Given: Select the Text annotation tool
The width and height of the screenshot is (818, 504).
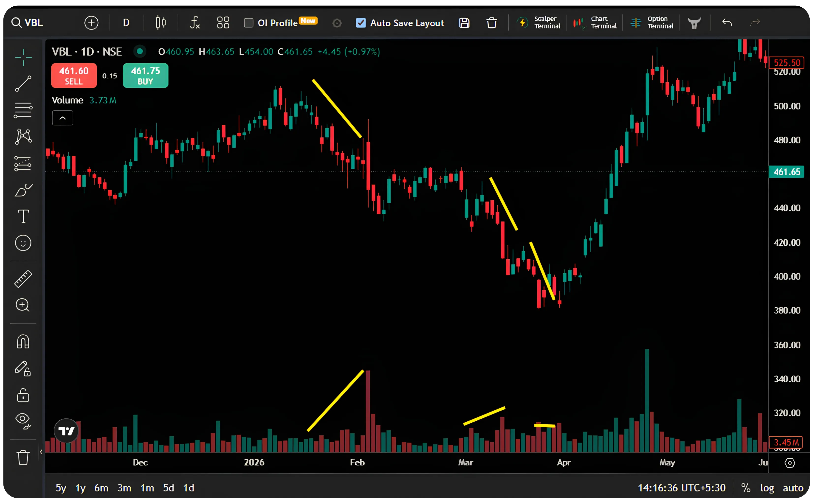Looking at the screenshot, I should click(x=23, y=217).
